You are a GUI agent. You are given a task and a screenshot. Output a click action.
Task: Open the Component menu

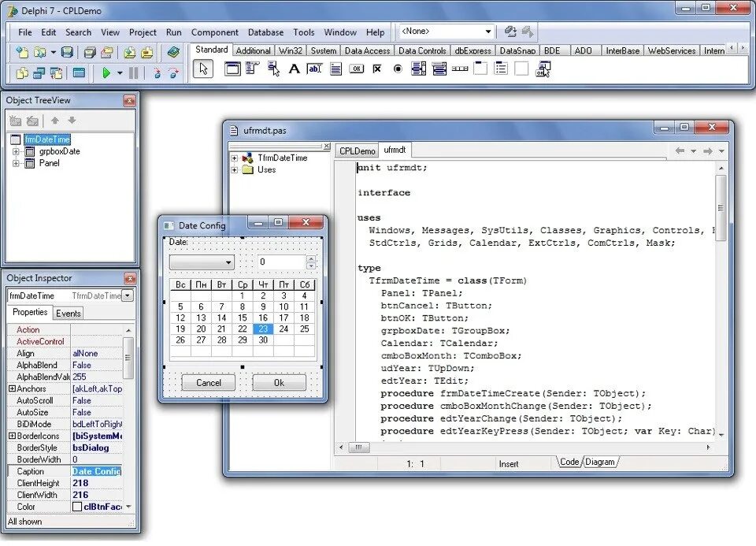click(214, 32)
